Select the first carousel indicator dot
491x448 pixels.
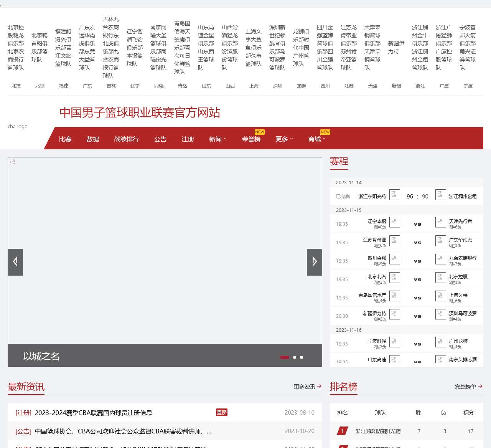285,357
